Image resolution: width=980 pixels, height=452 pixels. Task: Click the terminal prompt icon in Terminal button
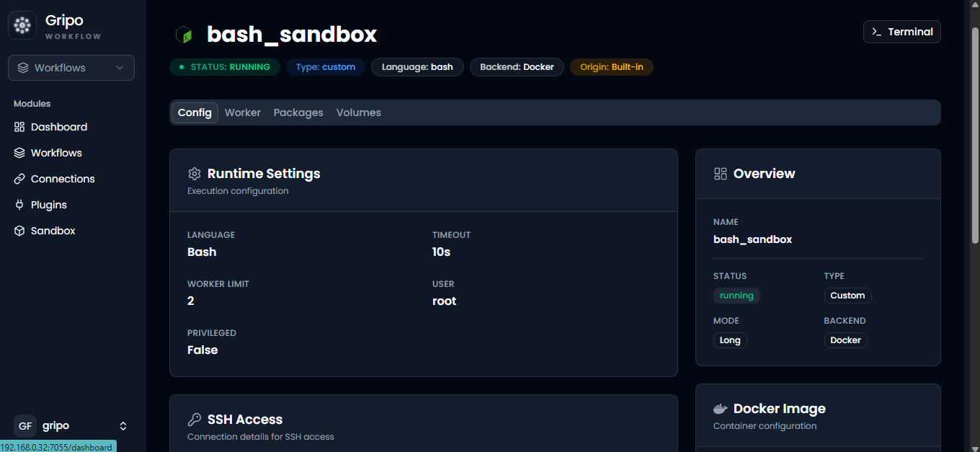[x=877, y=32]
